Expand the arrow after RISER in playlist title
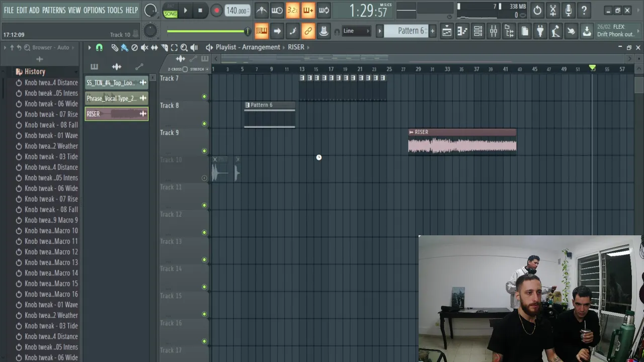The width and height of the screenshot is (644, 362). tap(308, 47)
